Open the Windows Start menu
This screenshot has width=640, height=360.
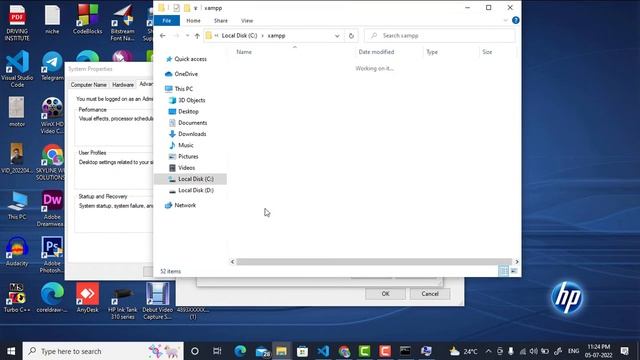click(11, 351)
